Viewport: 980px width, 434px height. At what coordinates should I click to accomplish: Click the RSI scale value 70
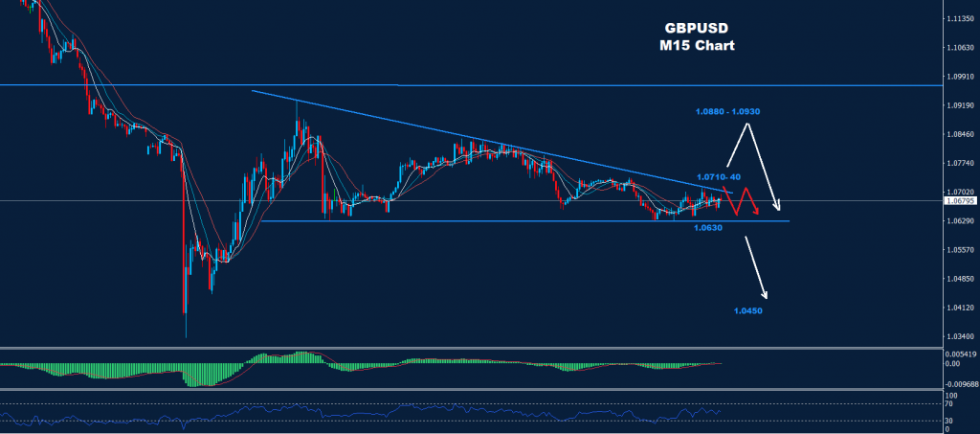tap(948, 405)
